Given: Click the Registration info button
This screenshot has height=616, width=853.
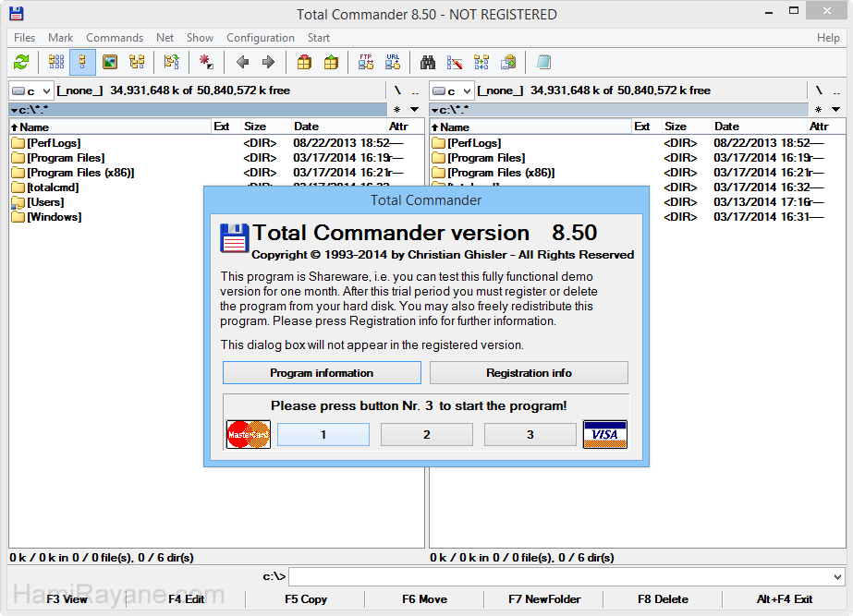Looking at the screenshot, I should [529, 373].
